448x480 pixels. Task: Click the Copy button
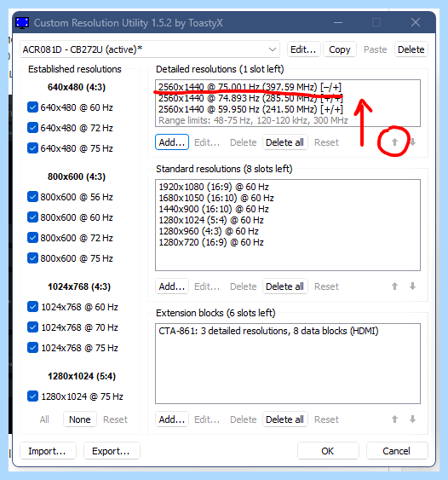pos(340,49)
